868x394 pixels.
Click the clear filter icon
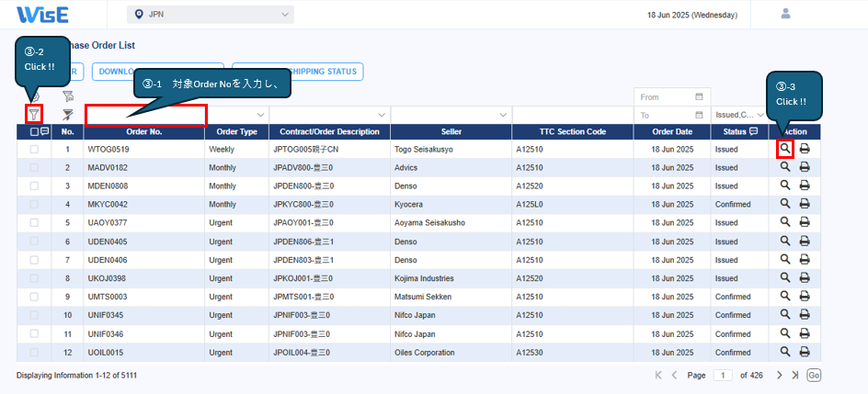click(67, 115)
